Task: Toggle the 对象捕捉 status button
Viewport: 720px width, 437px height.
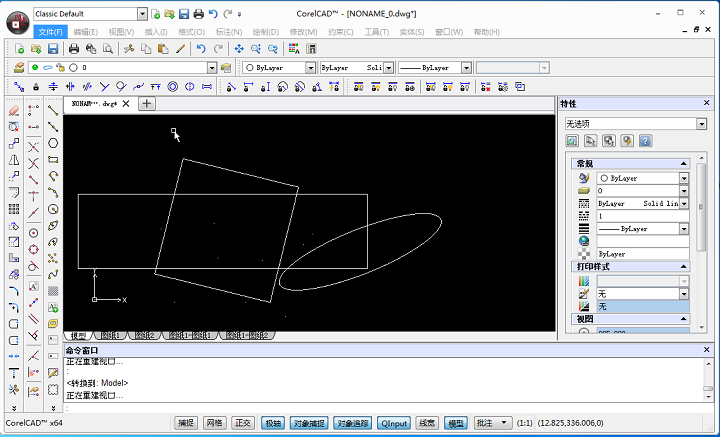Action: [x=309, y=423]
